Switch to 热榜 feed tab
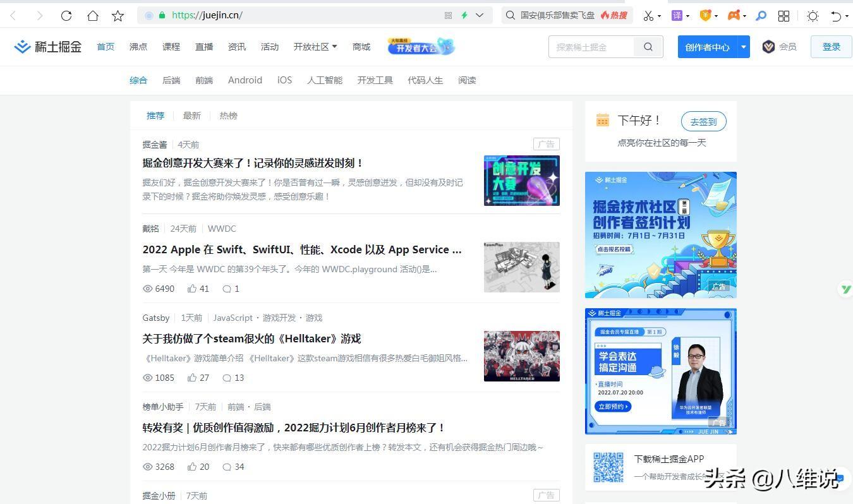The image size is (853, 504). click(229, 116)
